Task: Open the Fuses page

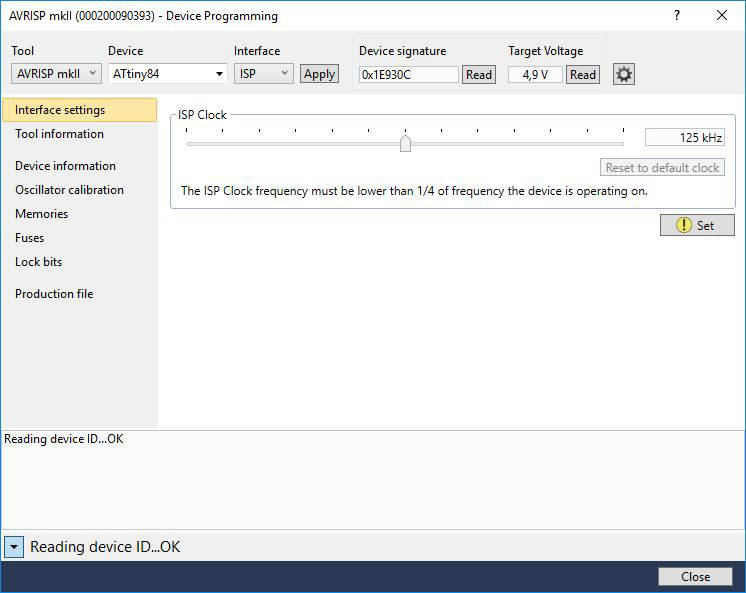Action: (x=29, y=238)
